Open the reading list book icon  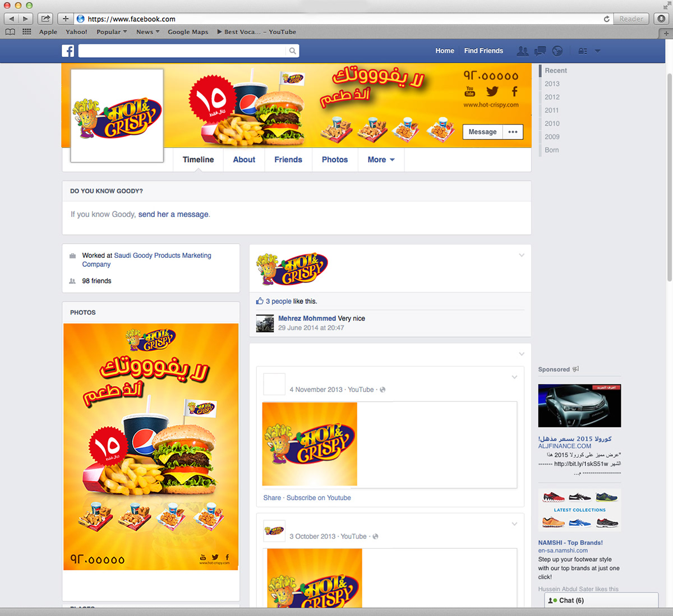10,32
